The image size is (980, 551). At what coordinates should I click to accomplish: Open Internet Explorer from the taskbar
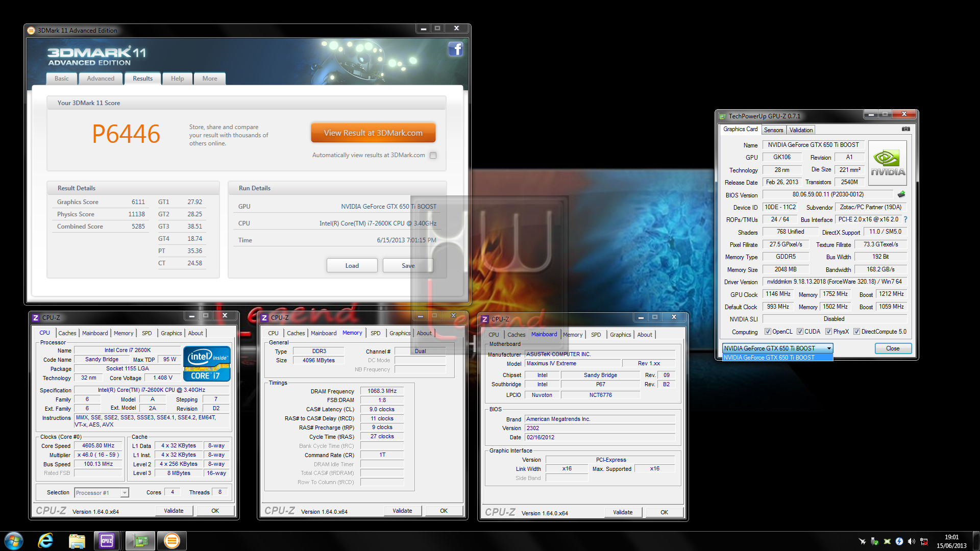(x=45, y=541)
